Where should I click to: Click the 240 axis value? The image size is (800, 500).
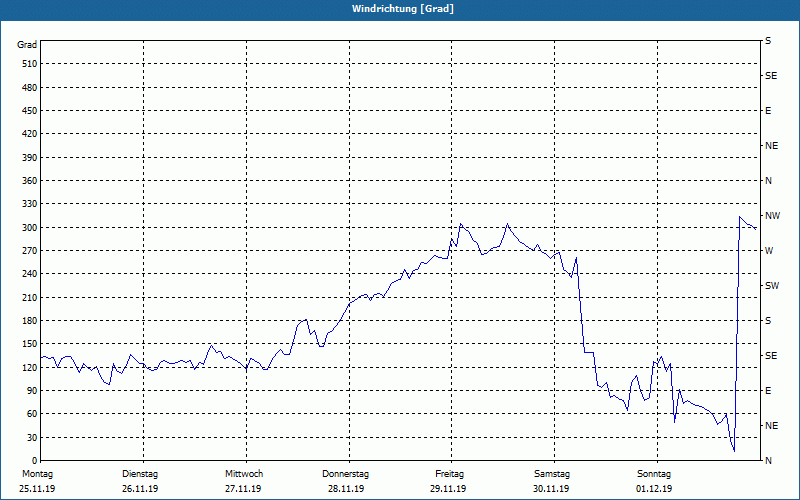pyautogui.click(x=30, y=273)
